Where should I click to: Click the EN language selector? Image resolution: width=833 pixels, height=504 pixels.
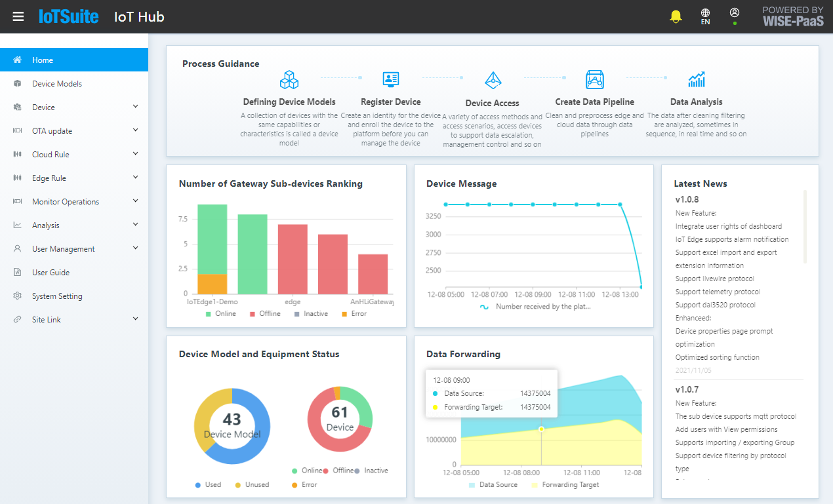[x=705, y=16]
